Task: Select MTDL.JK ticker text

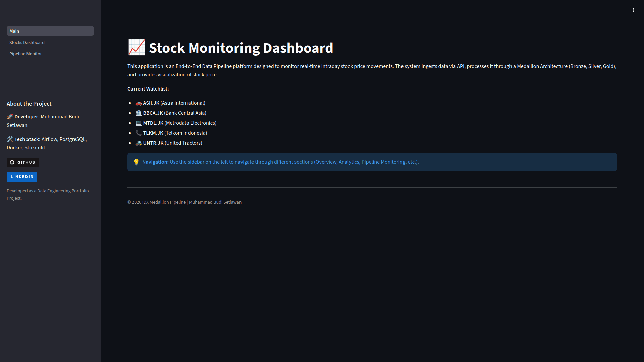Action: pyautogui.click(x=153, y=123)
